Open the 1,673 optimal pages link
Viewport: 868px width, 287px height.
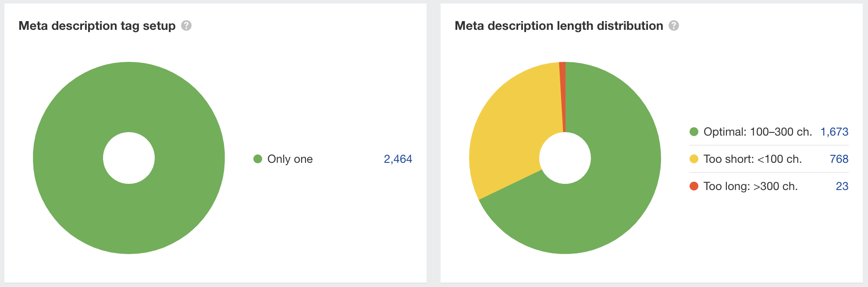[x=834, y=132]
